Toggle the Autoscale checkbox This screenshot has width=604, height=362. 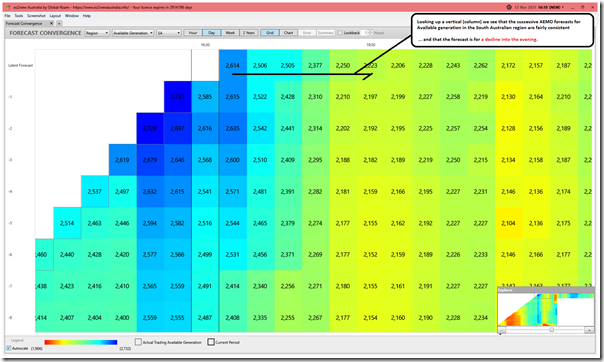click(9, 348)
